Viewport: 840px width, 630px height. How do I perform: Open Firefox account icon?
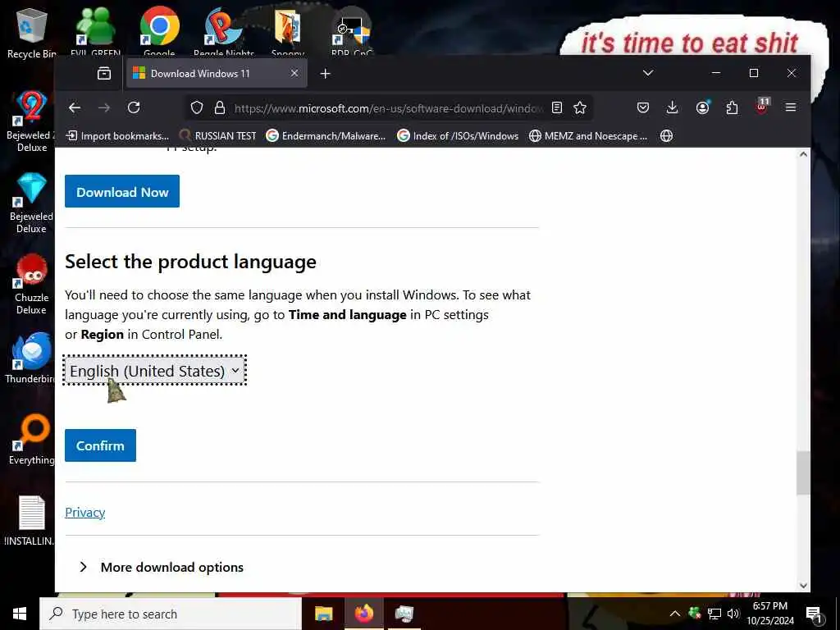click(702, 107)
